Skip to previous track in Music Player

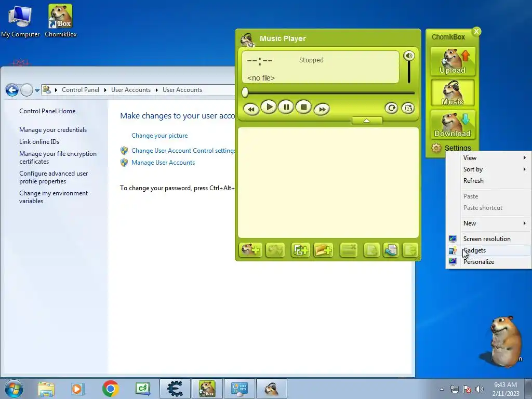(x=251, y=109)
